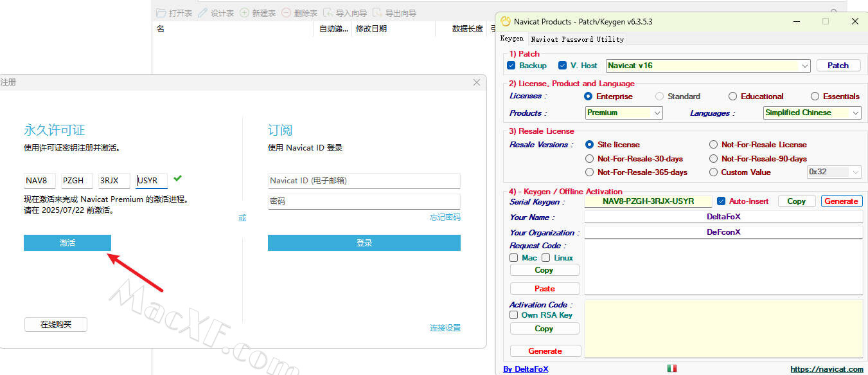Screen dimensions: 868x375
Task: Open the 0x32 custom value dropdown
Action: (x=834, y=172)
